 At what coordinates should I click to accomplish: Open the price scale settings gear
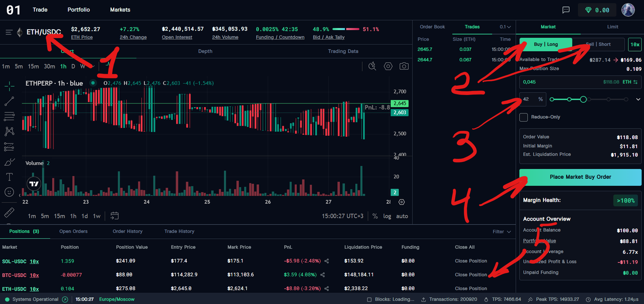tap(401, 202)
